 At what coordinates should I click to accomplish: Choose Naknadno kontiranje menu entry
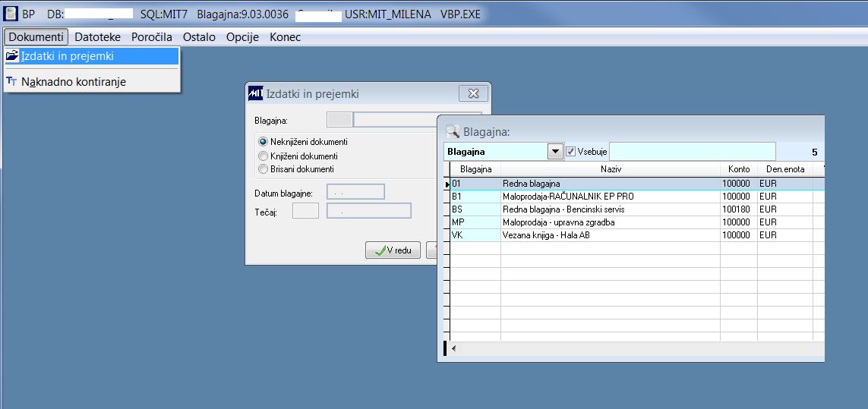tap(74, 82)
